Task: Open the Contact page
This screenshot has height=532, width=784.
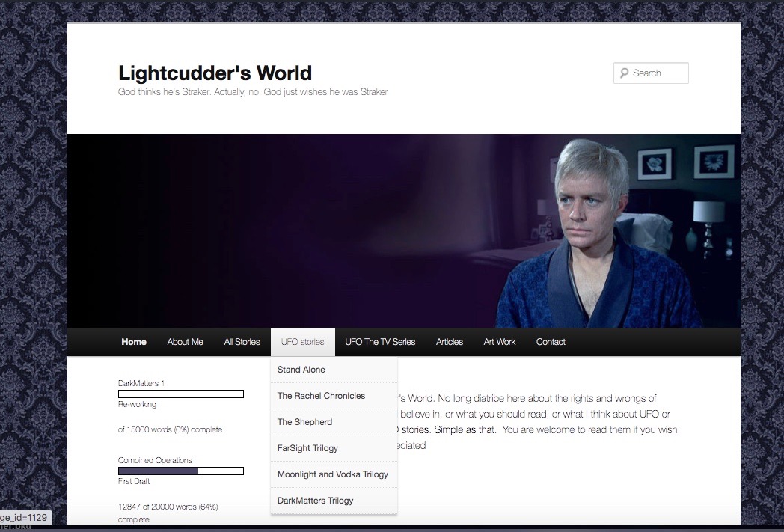Action: pos(551,342)
